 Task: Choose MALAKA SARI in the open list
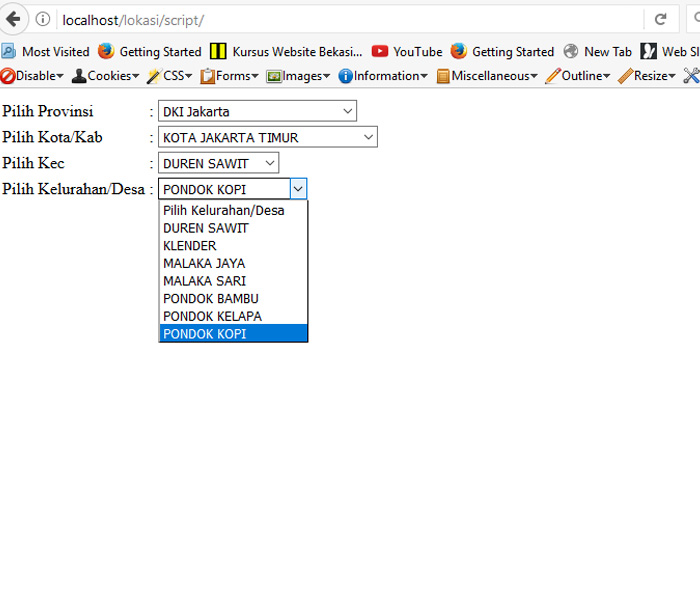[204, 281]
